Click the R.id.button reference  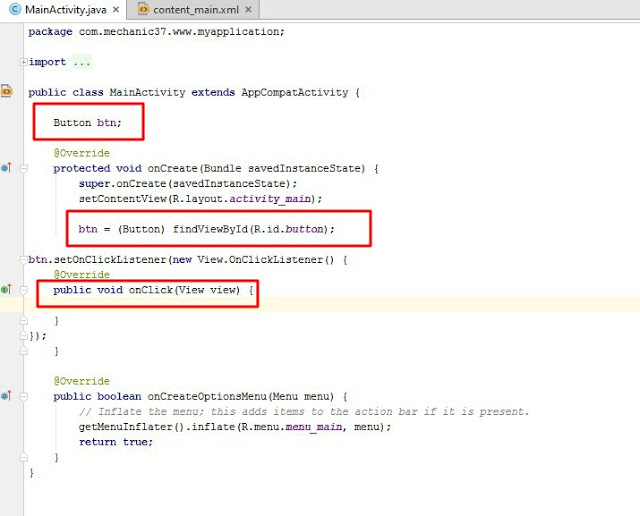tap(289, 229)
